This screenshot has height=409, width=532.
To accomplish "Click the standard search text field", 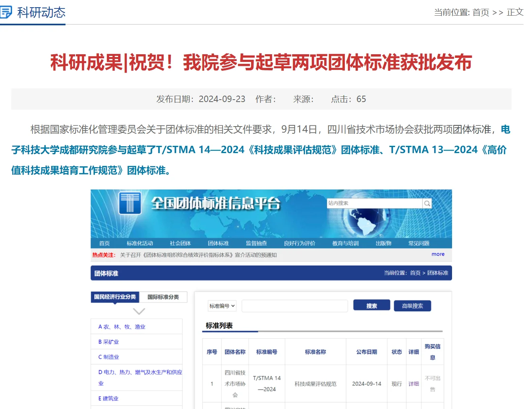I will (x=295, y=306).
